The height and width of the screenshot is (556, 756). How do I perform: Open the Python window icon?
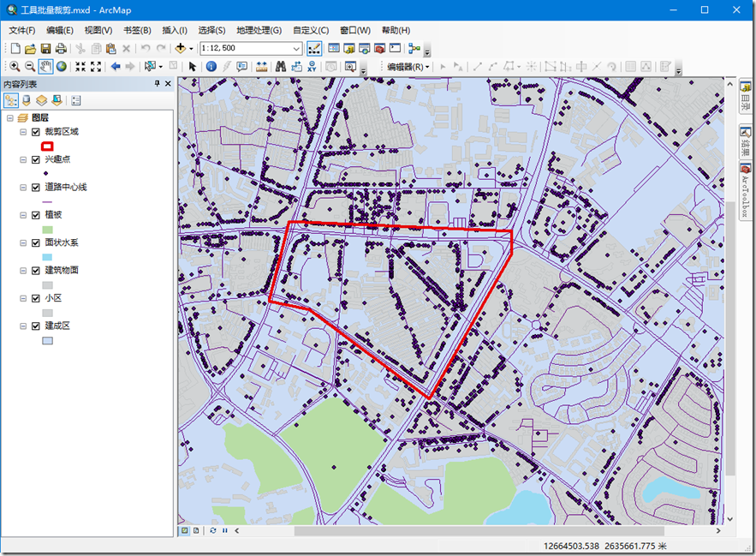396,48
